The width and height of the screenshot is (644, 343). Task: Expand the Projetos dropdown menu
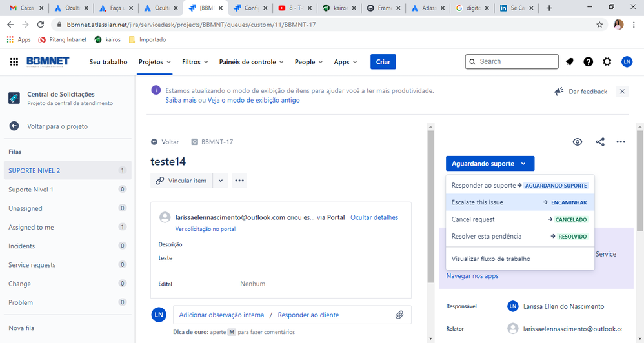tap(154, 61)
